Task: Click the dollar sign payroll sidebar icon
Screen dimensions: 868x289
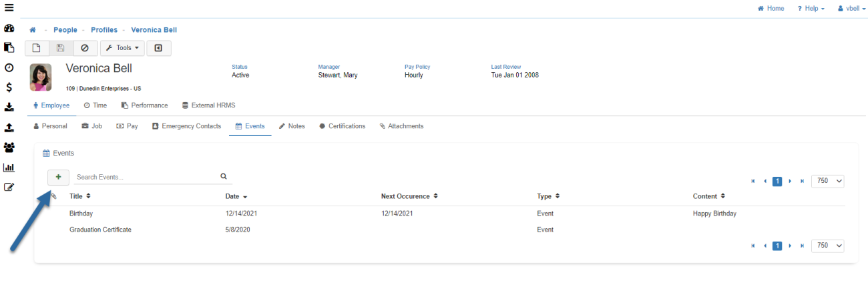Action: (x=9, y=87)
